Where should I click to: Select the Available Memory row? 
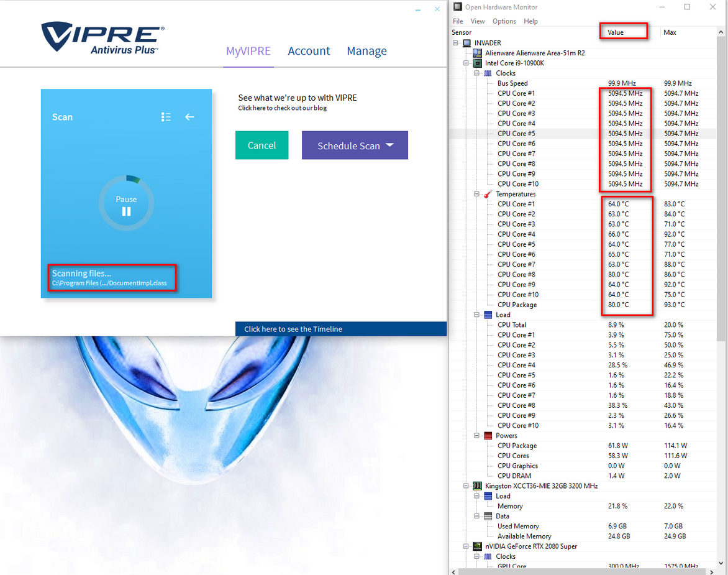[583, 536]
